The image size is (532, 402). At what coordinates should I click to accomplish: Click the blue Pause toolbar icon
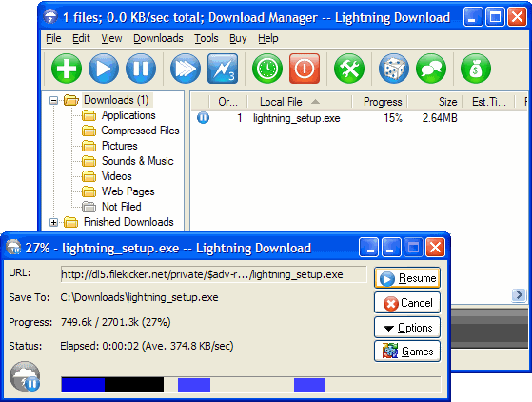tap(141, 69)
